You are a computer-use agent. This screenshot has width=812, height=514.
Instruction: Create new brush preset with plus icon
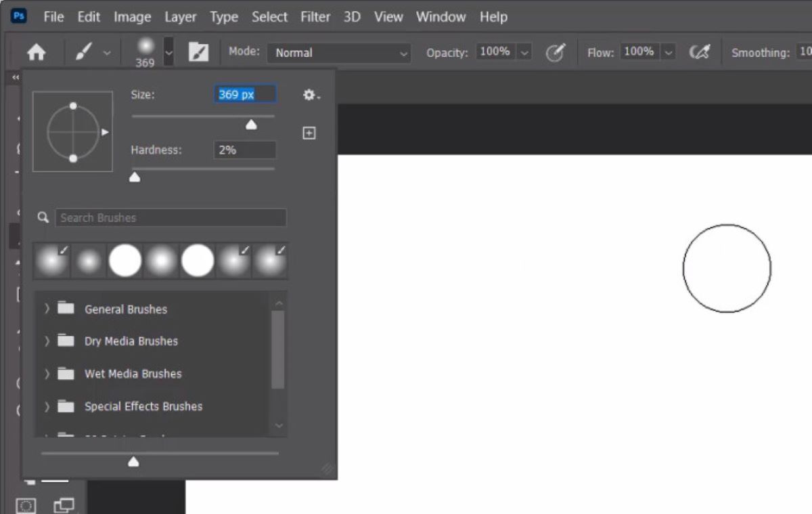tap(309, 133)
